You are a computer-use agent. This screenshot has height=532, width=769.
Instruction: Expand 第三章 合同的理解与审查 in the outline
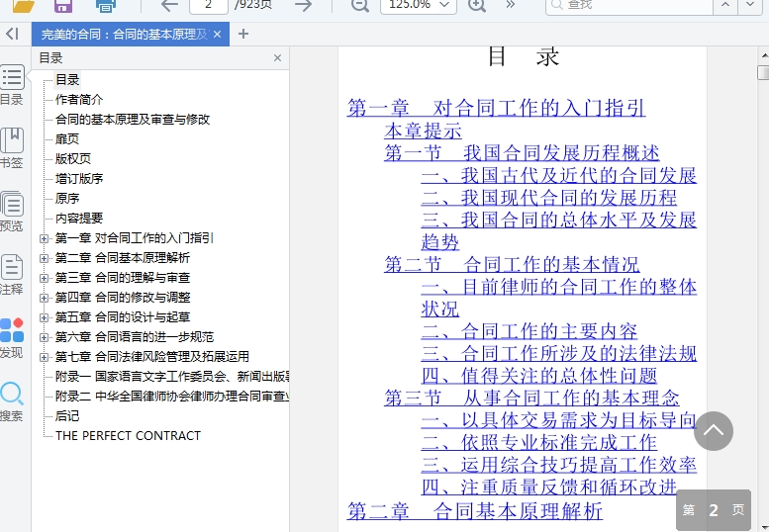[45, 278]
